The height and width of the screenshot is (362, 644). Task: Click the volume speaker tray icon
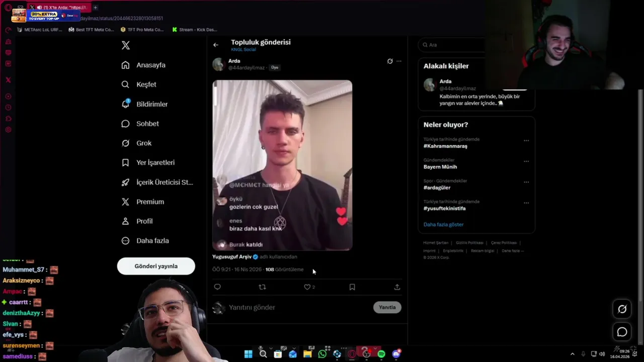click(602, 354)
